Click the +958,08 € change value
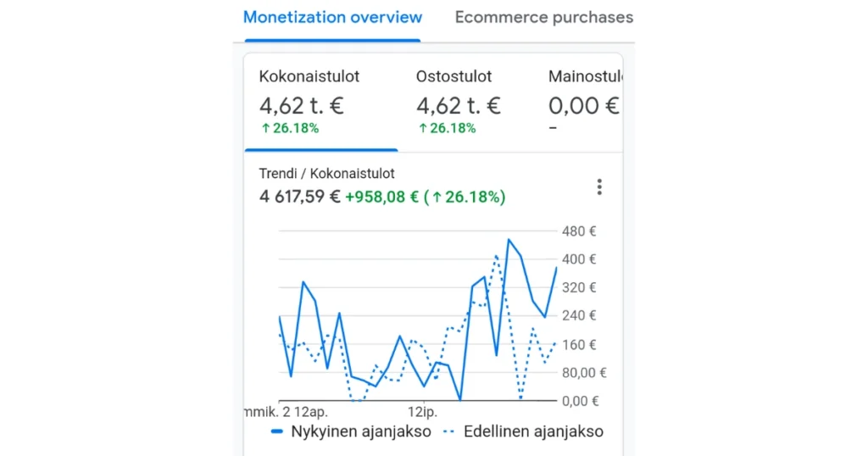Screen dimensions: 868x456 tap(382, 197)
